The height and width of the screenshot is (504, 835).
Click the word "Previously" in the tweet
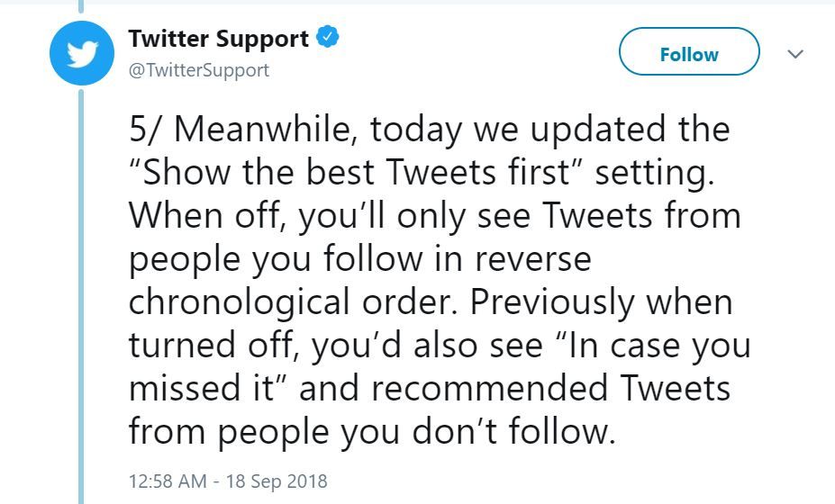[552, 303]
